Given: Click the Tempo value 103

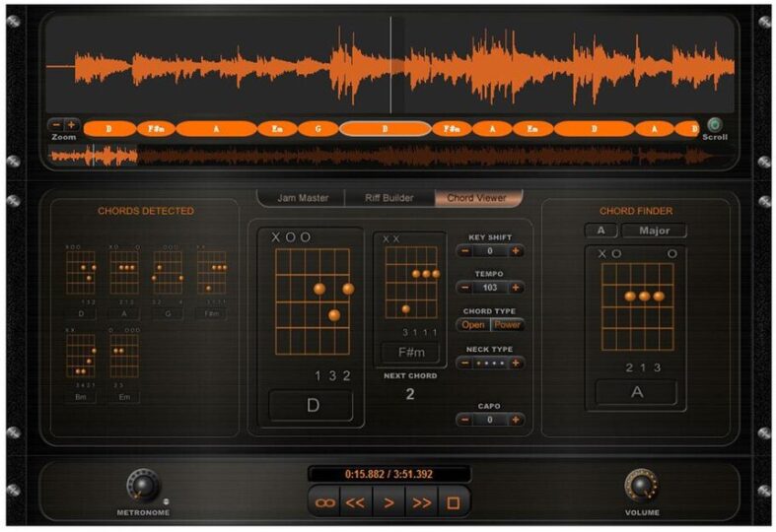Looking at the screenshot, I should point(490,288).
